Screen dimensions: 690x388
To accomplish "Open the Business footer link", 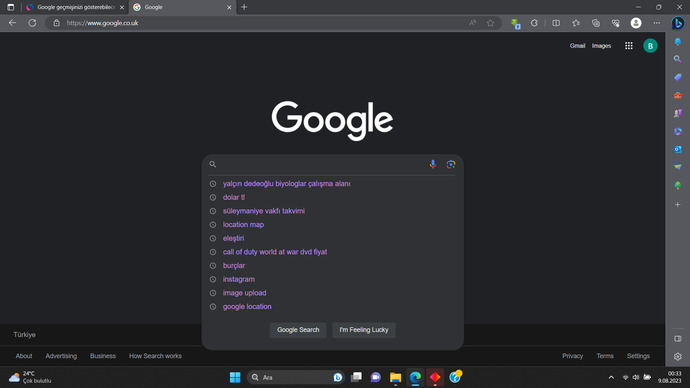I will pos(103,356).
